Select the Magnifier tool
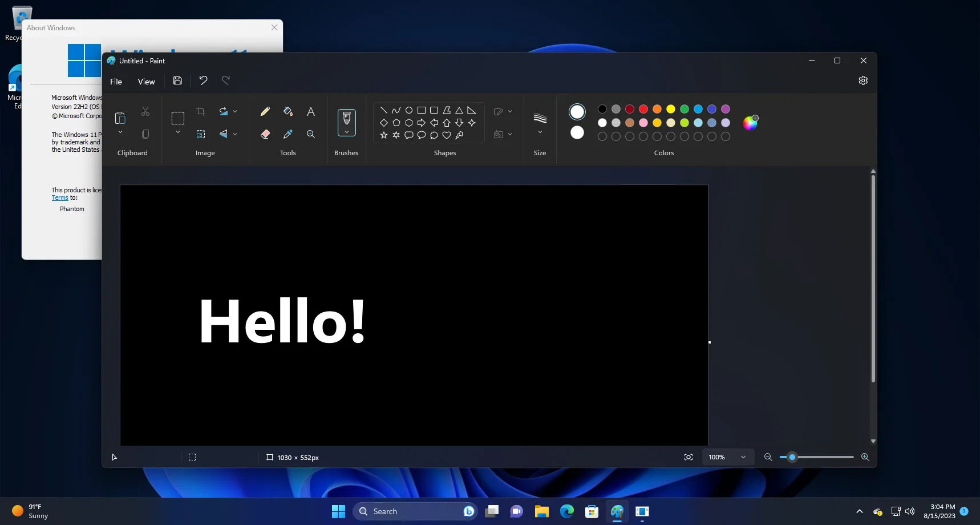Image resolution: width=980 pixels, height=525 pixels. tap(310, 134)
